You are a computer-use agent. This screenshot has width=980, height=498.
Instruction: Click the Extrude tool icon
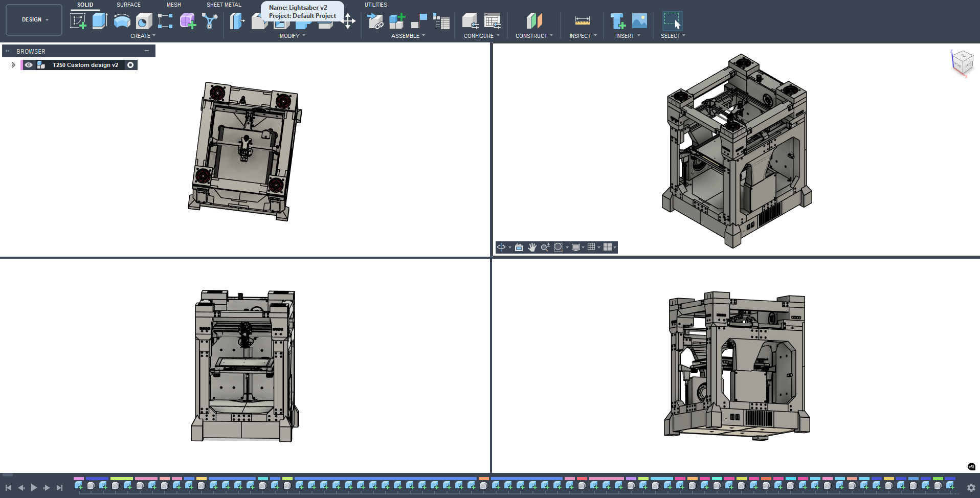(100, 21)
